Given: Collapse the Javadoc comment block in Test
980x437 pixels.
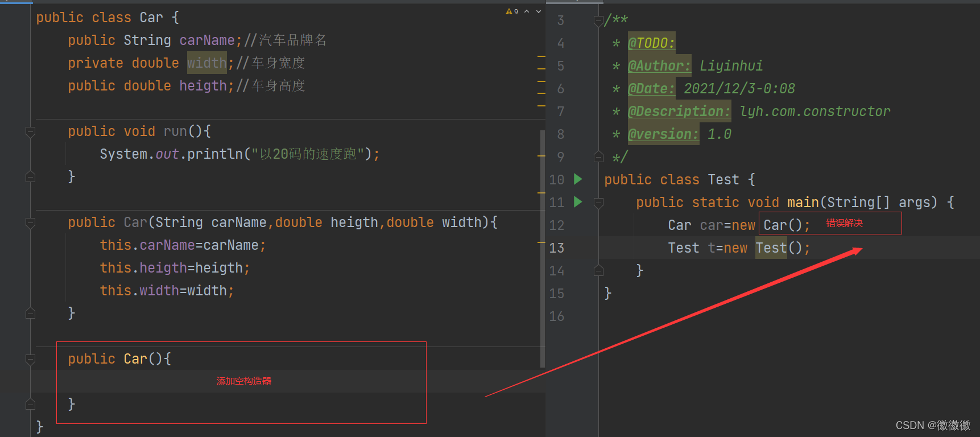Looking at the screenshot, I should (598, 21).
